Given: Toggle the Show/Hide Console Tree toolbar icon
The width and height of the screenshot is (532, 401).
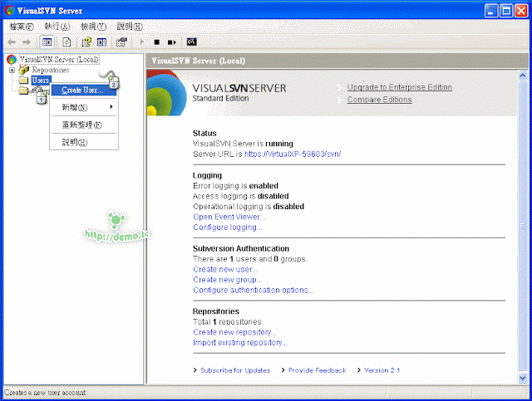Looking at the screenshot, I should [x=47, y=42].
